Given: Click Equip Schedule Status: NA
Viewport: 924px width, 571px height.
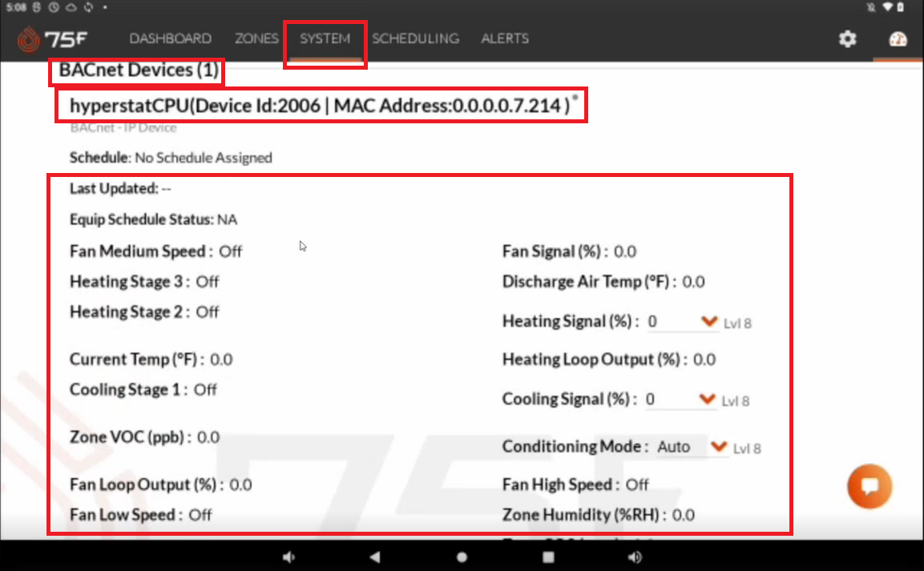Looking at the screenshot, I should [153, 219].
